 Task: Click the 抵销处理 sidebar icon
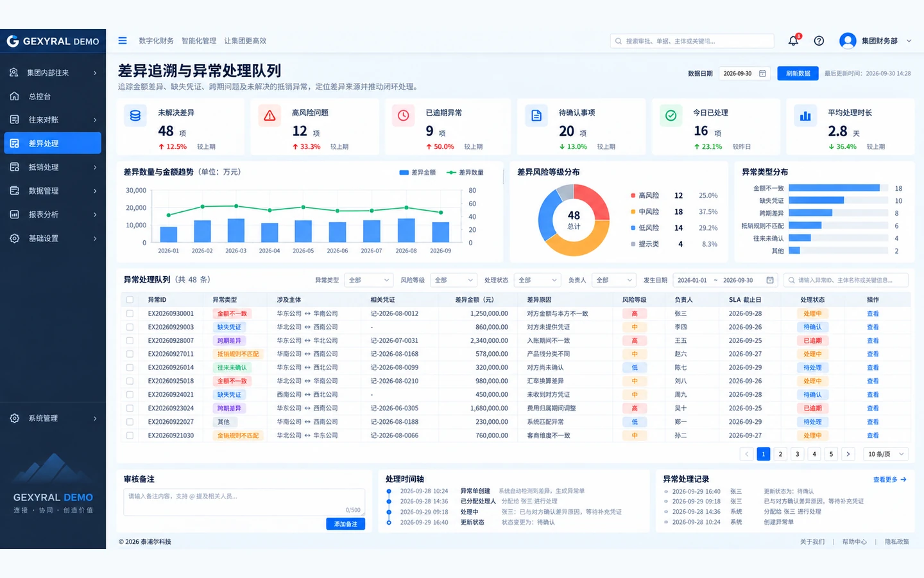tap(14, 167)
